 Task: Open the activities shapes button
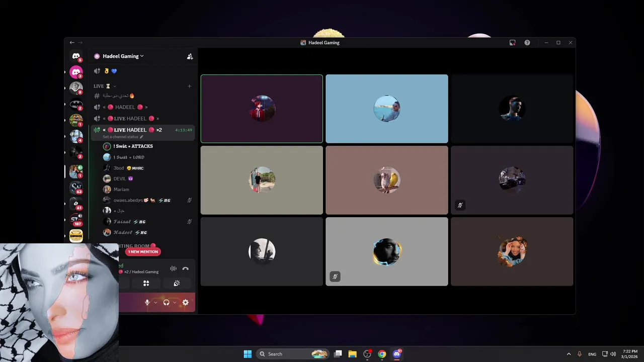point(146,283)
